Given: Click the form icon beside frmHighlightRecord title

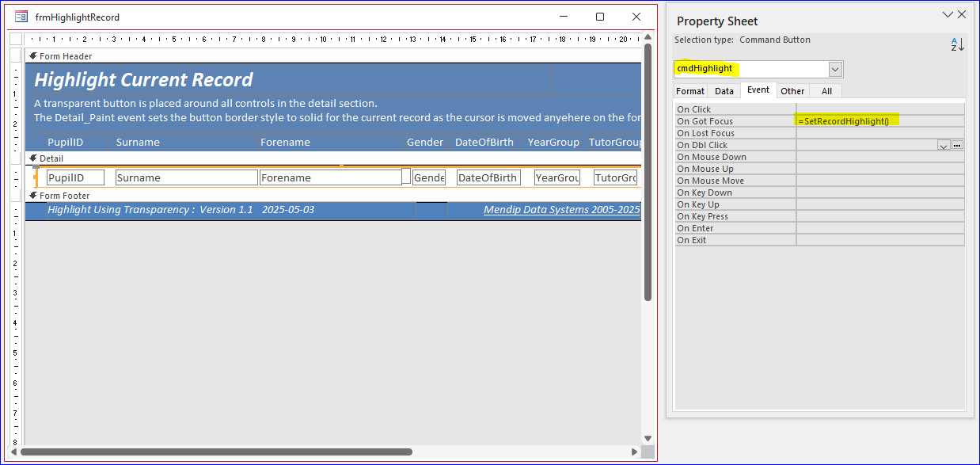Looking at the screenshot, I should [x=21, y=17].
